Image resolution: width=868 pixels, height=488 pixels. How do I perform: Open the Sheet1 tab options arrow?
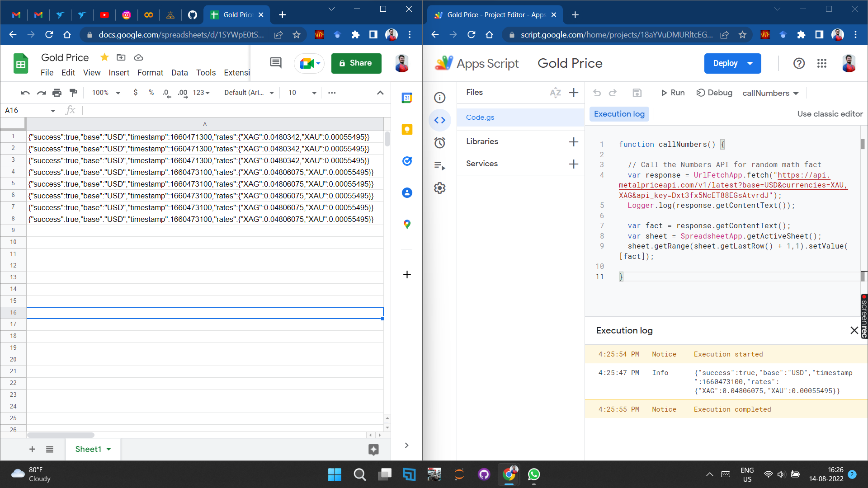108,449
